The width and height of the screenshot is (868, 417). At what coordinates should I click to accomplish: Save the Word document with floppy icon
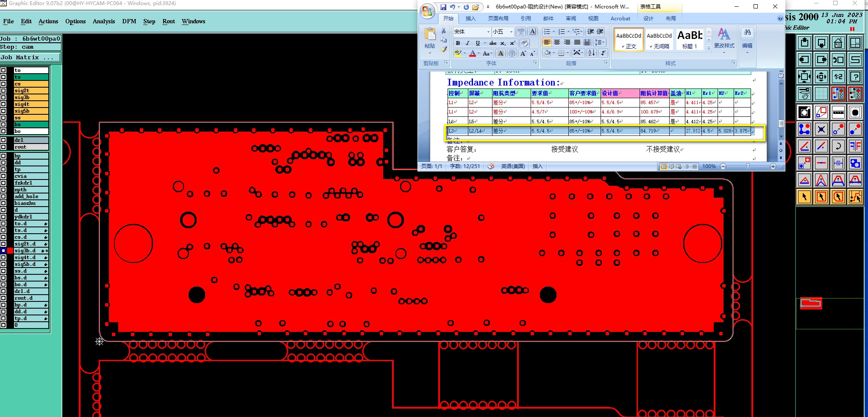pyautogui.click(x=443, y=7)
